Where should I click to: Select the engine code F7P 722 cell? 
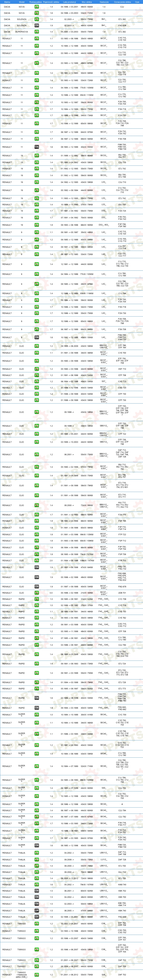[x=122, y=534]
